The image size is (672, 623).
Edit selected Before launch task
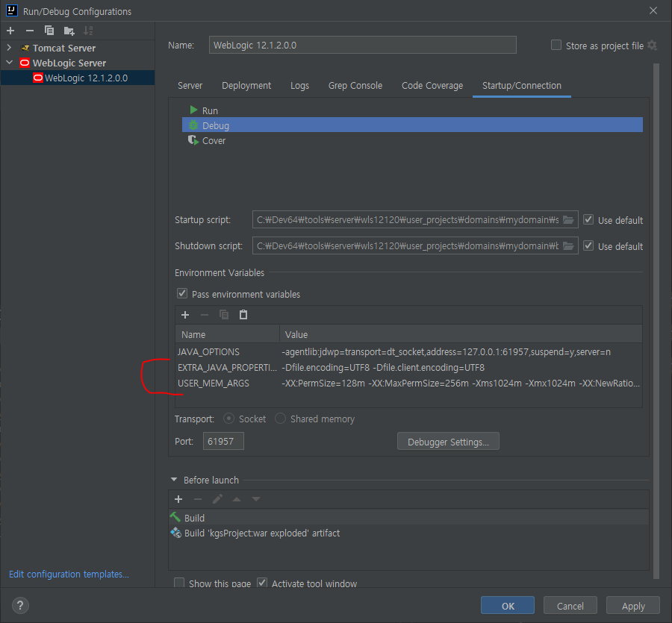pyautogui.click(x=217, y=499)
